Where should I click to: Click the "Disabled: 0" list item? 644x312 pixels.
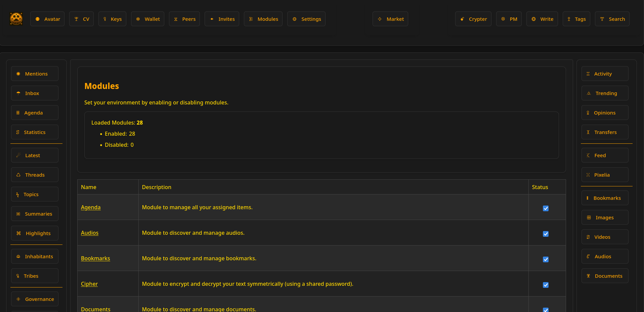pos(119,145)
